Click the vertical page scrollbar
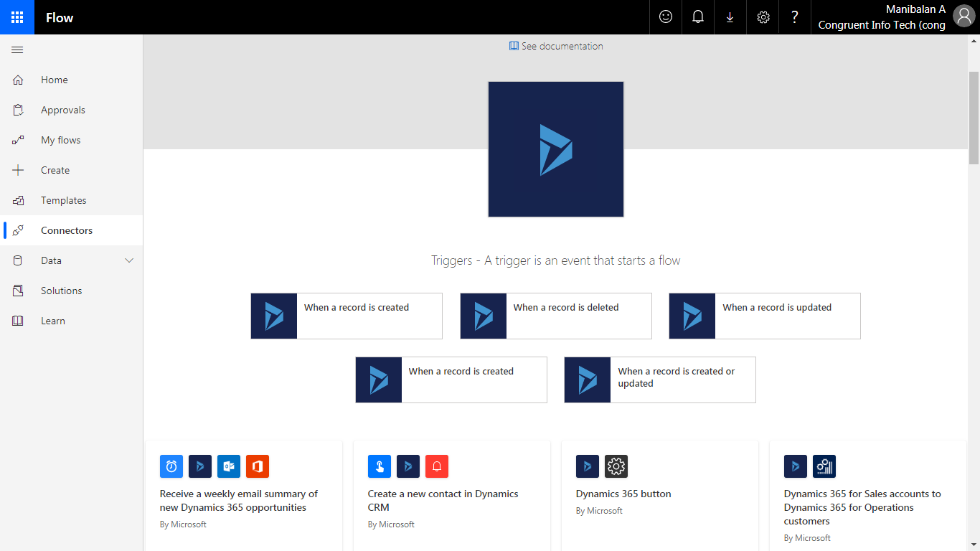980x551 pixels. pos(974,118)
